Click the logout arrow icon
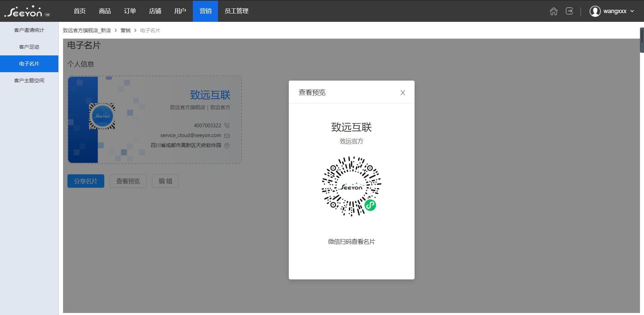The width and height of the screenshot is (644, 315). pyautogui.click(x=569, y=11)
